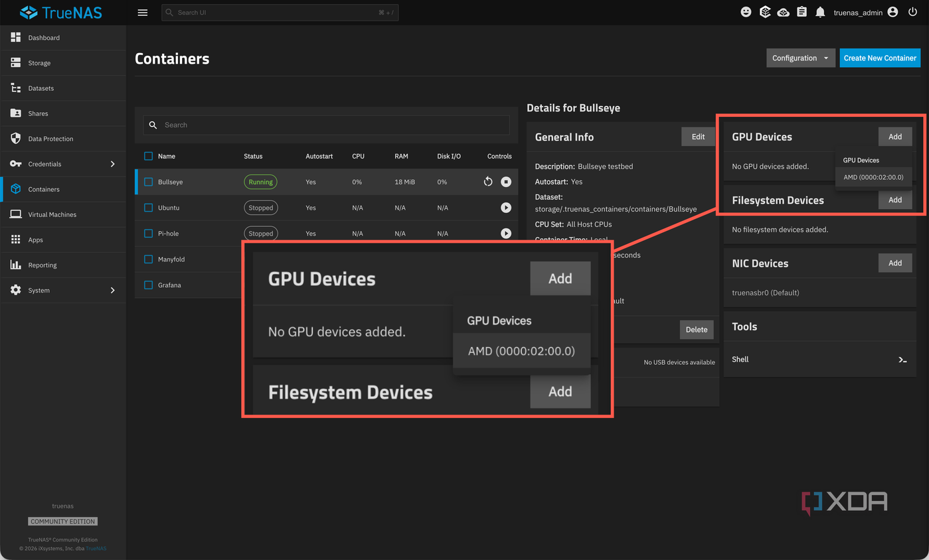Open Datasets from the sidebar icon
929x560 pixels.
[16, 88]
